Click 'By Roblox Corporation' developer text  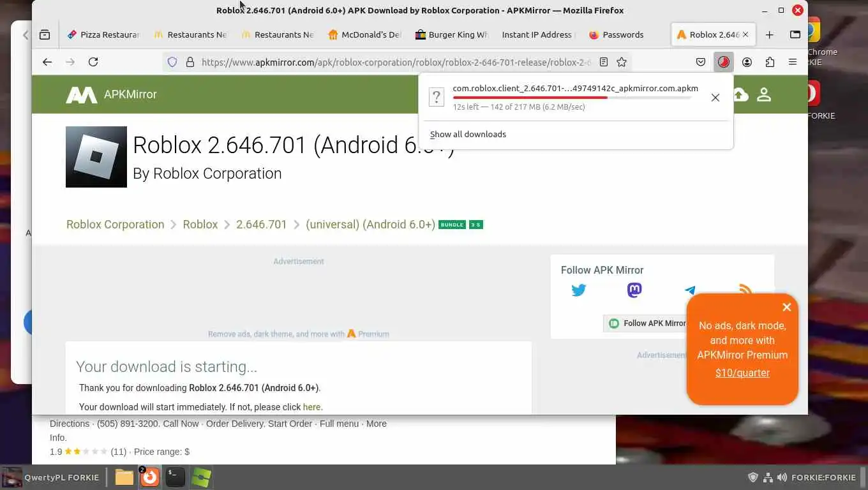207,174
